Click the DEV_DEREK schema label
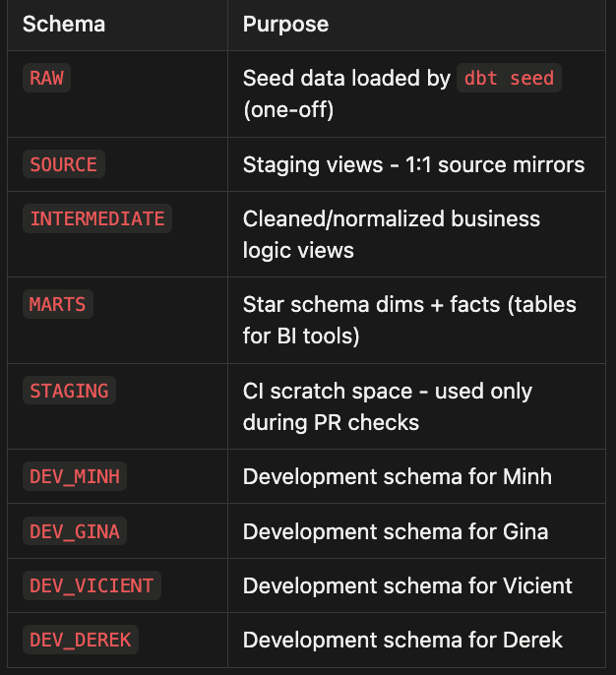616x675 pixels. click(81, 640)
